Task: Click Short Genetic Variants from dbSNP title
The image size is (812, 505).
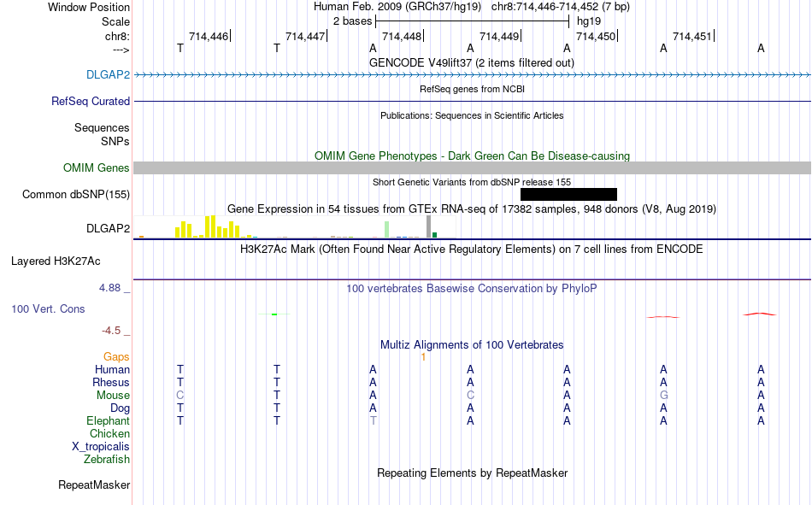Action: click(472, 182)
